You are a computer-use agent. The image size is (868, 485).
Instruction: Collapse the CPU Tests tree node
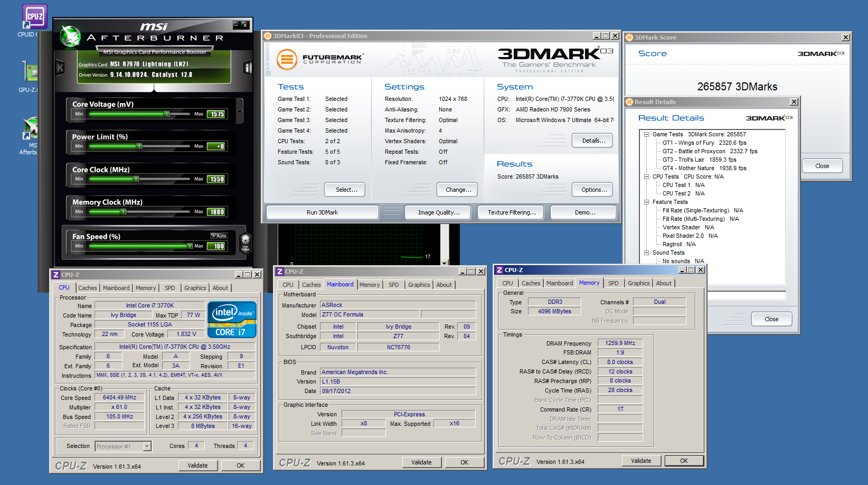[x=646, y=176]
